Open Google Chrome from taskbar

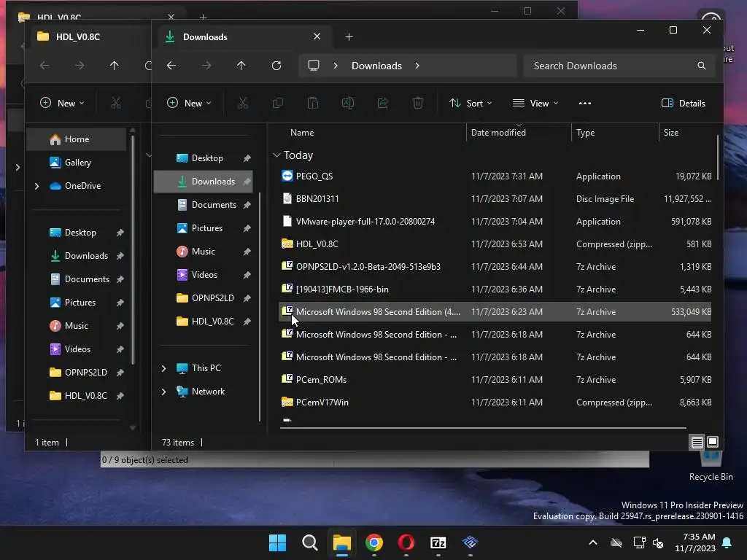pos(374,542)
